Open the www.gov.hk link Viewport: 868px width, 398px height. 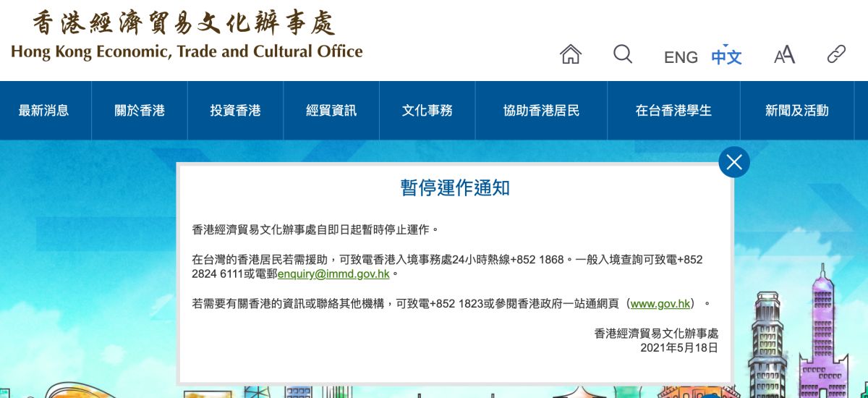point(662,303)
